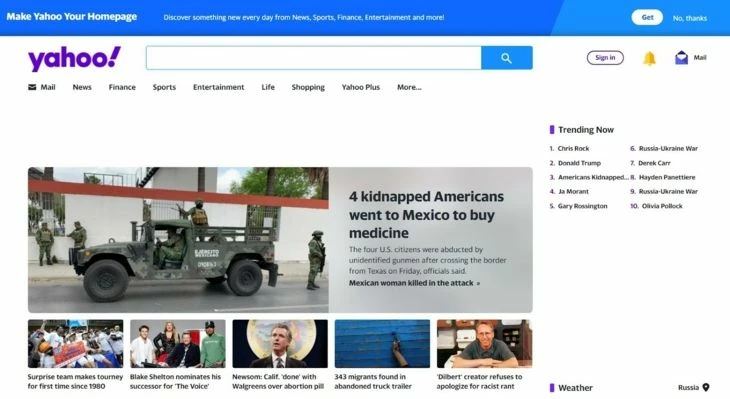Viewport: 730px width, 399px height.
Task: Click the Mail label beside envelope top right
Action: (700, 58)
